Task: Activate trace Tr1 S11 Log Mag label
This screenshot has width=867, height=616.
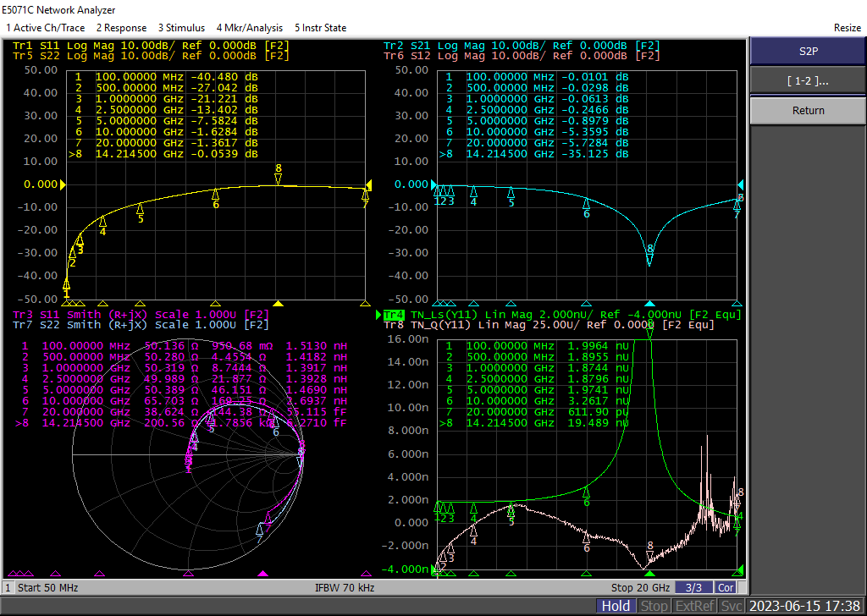Action: [x=151, y=46]
